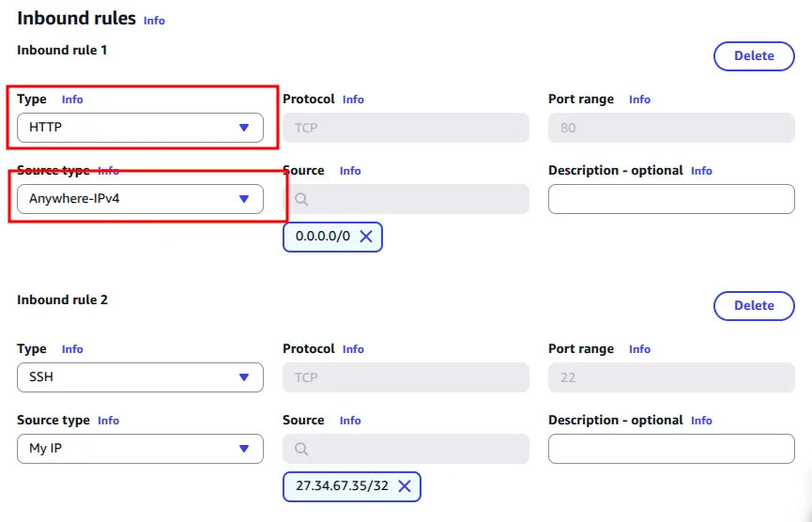
Task: Open the Anywhere-IPv4 source type dropdown
Action: click(x=140, y=199)
